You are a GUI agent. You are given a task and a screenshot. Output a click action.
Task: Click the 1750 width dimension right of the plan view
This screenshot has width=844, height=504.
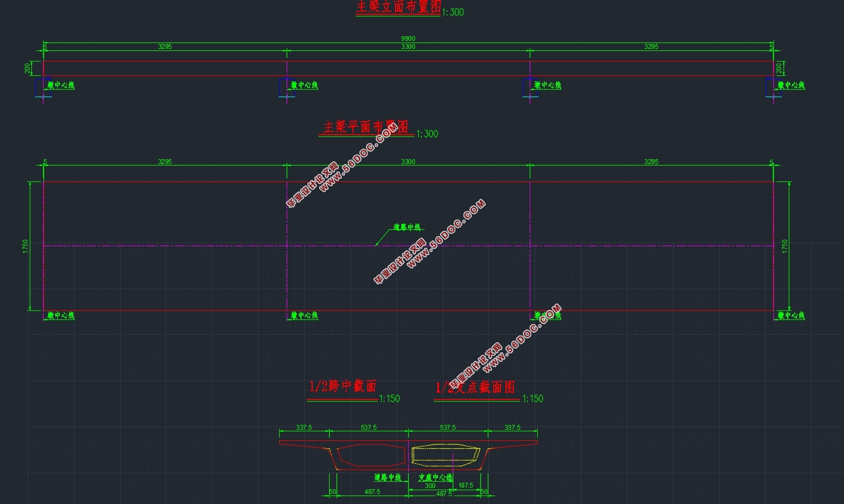[x=785, y=246]
